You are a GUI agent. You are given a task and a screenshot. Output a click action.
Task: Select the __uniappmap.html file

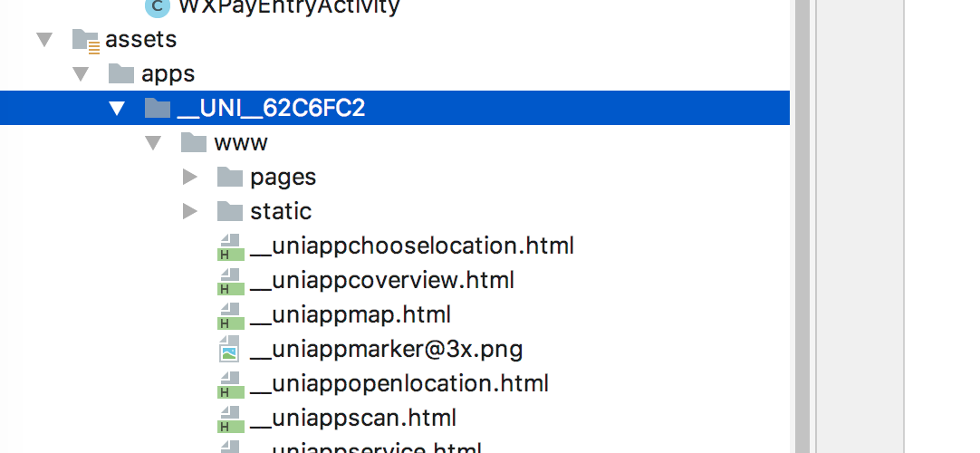tap(350, 314)
